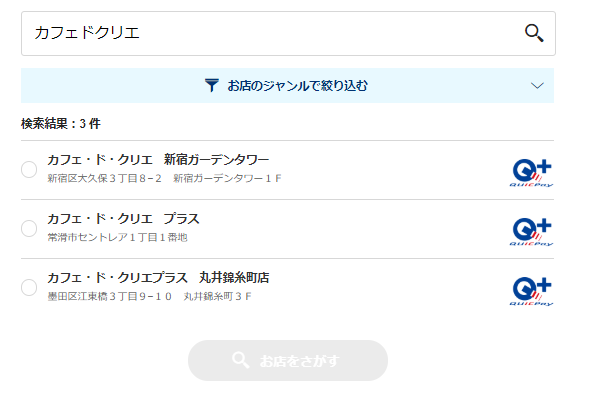This screenshot has height=399, width=592.
Task: Open the お店のジャンルで絞り込む filter bar
Action: pos(287,85)
